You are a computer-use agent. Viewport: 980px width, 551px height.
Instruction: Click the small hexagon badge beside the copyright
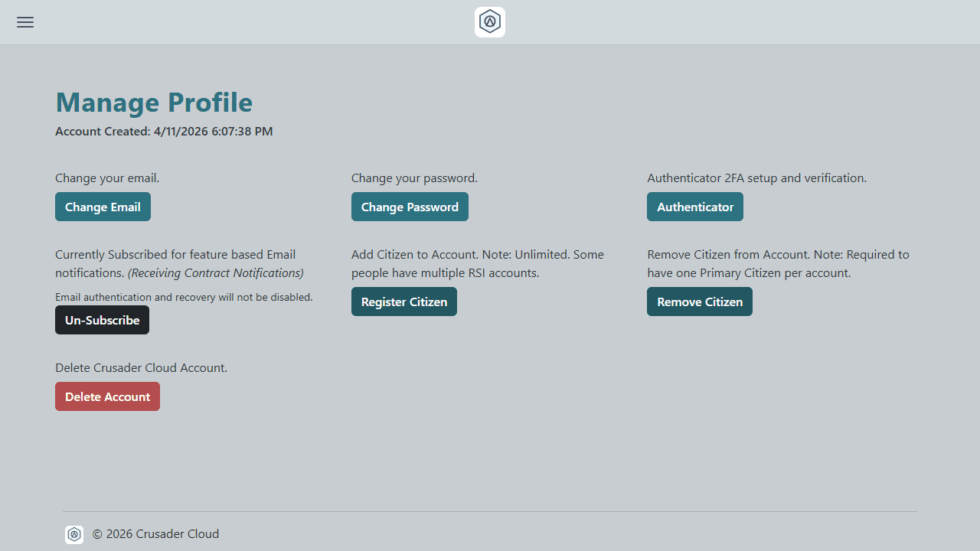tap(74, 534)
